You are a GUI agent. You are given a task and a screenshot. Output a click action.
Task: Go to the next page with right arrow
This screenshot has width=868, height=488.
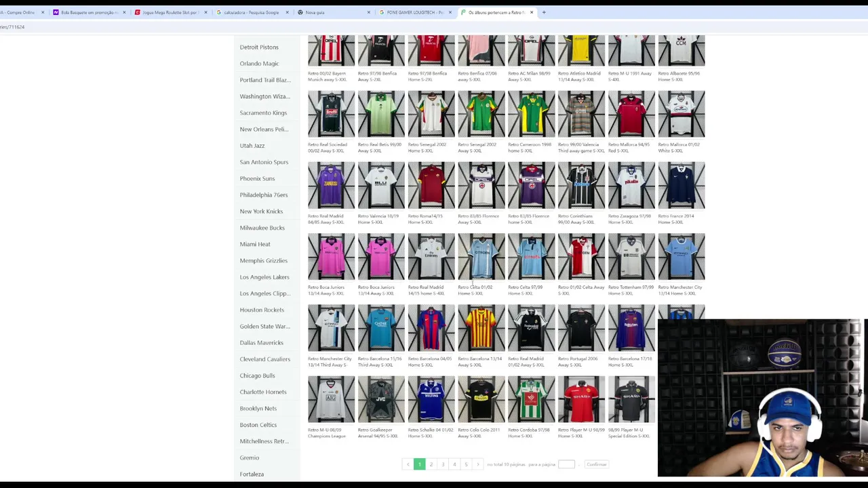477,464
